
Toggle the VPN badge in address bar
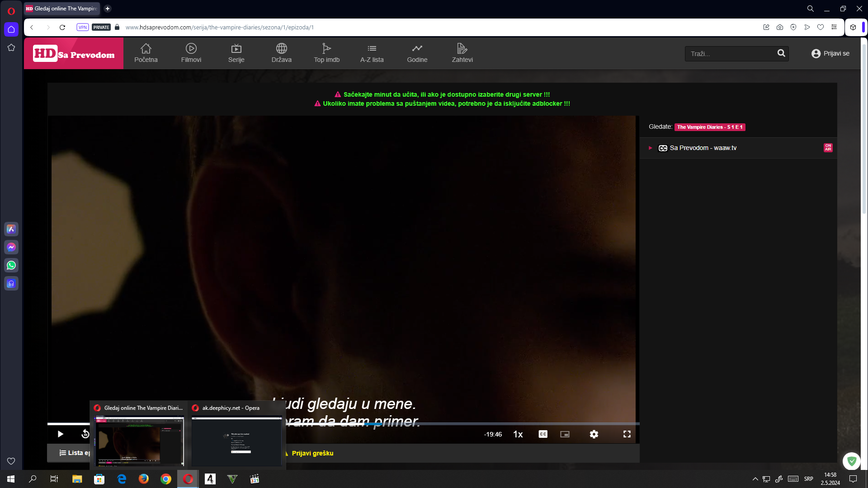pyautogui.click(x=82, y=27)
